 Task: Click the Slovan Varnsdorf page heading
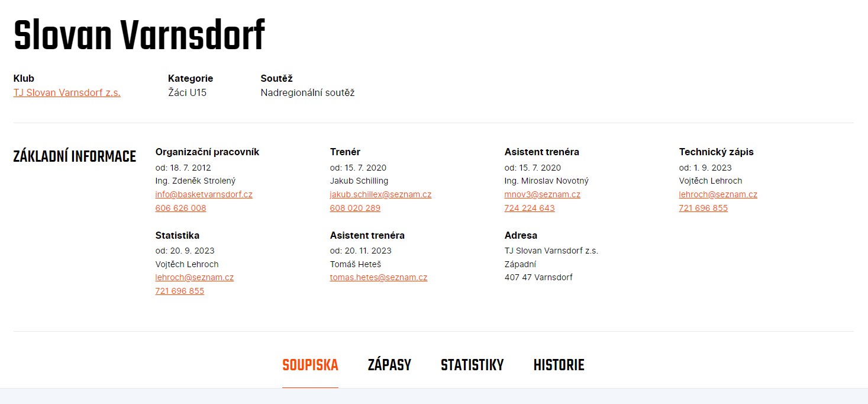click(139, 36)
